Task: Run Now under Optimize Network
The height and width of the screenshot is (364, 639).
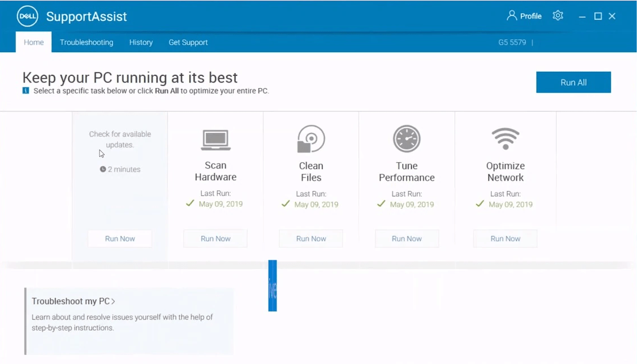Action: coord(506,239)
